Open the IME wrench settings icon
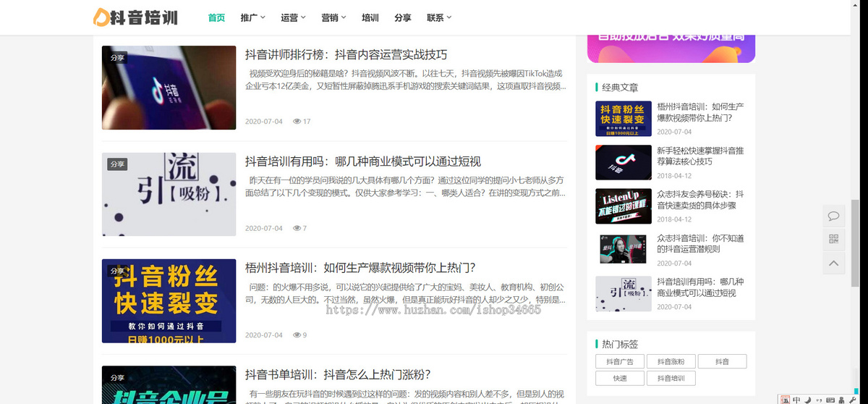The width and height of the screenshot is (868, 404). point(851,399)
